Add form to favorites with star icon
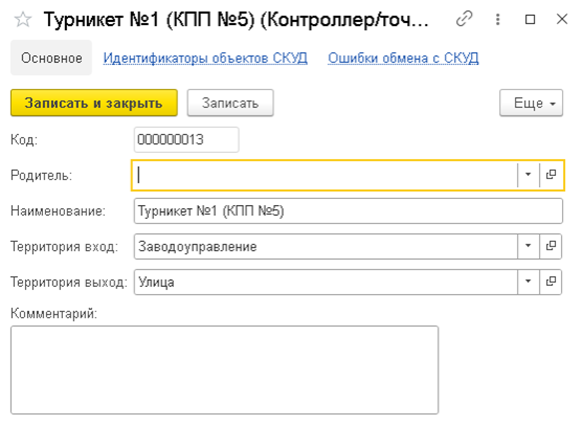The width and height of the screenshot is (582, 426). click(23, 19)
